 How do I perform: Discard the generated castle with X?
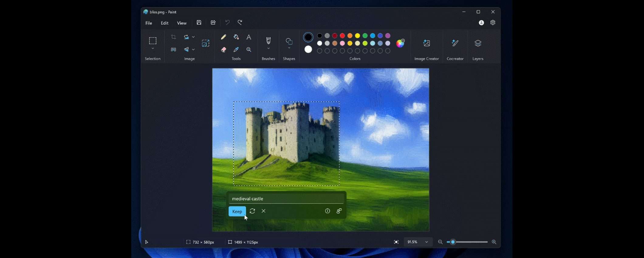pos(263,211)
